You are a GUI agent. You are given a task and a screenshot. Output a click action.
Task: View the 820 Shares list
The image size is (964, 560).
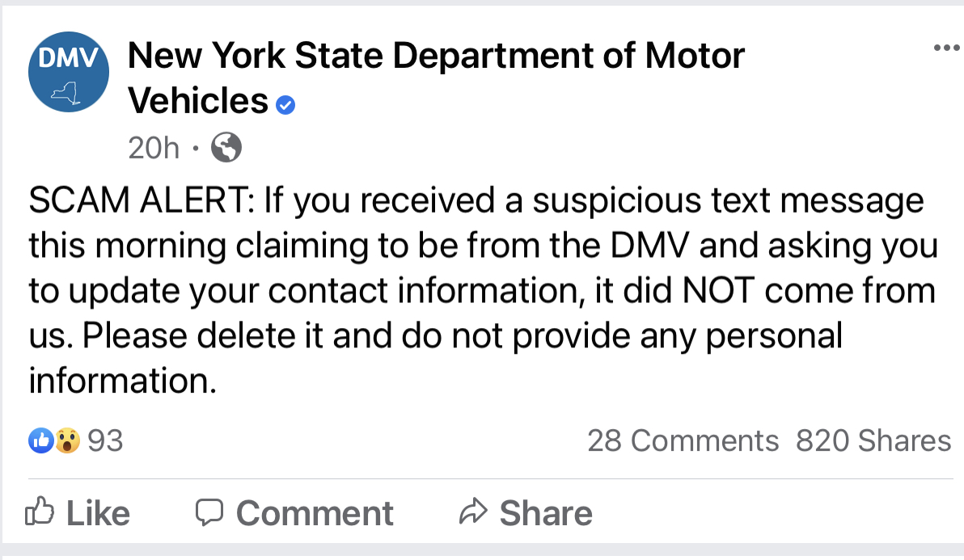point(873,440)
